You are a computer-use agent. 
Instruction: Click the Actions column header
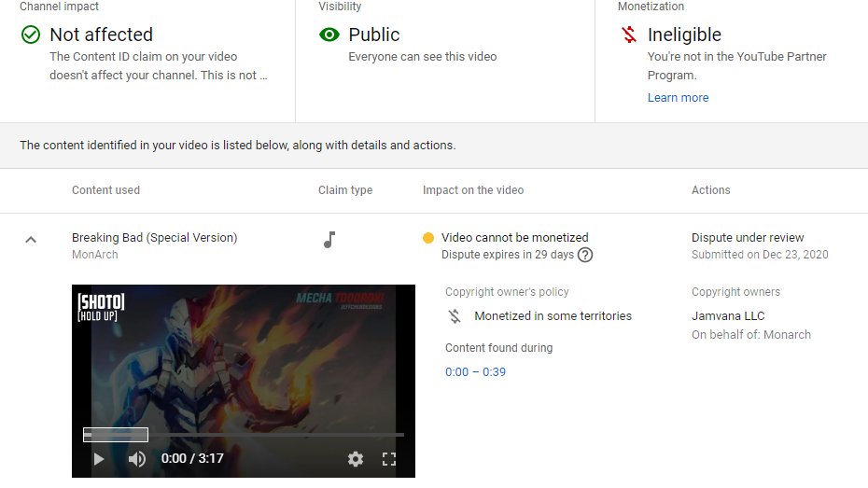(x=711, y=189)
